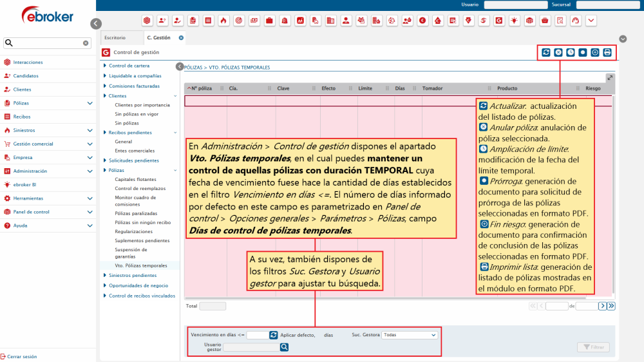The height and width of the screenshot is (362, 644).
Task: Collapse the main sidebar with arrow button
Action: 96,24
